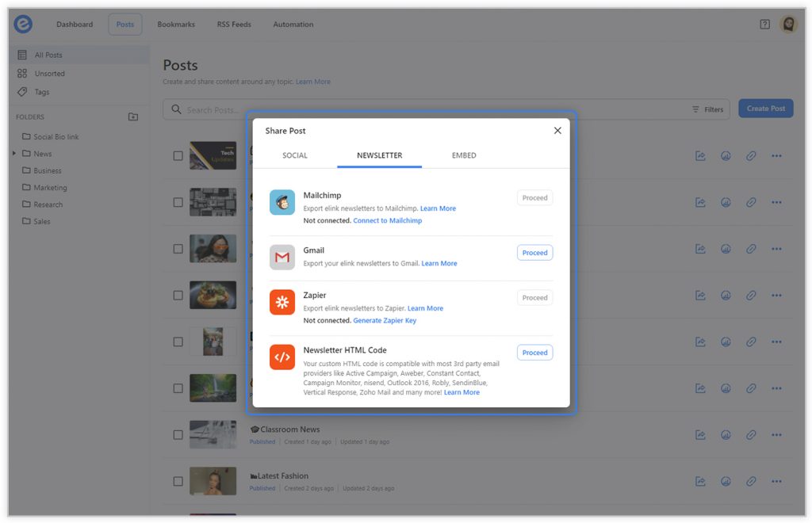Follow the Connect to Mailchimp link
Screen dimensions: 812x523
(x=387, y=221)
